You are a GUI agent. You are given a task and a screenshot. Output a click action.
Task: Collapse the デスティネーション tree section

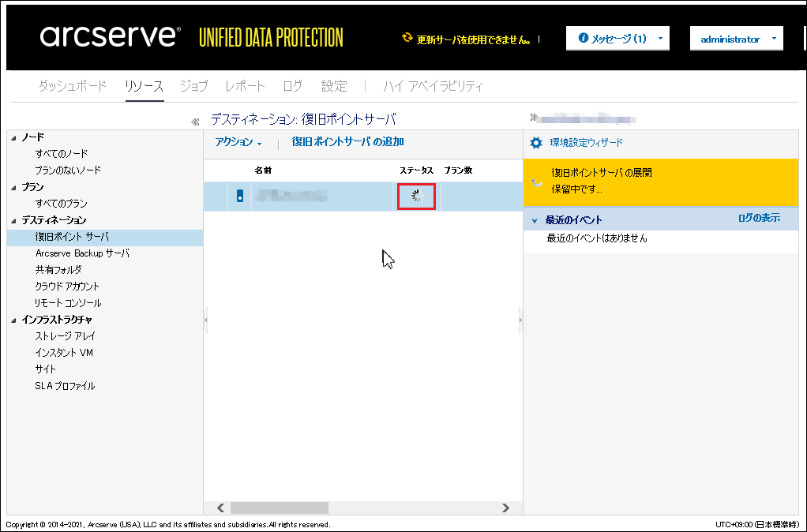pyautogui.click(x=14, y=221)
